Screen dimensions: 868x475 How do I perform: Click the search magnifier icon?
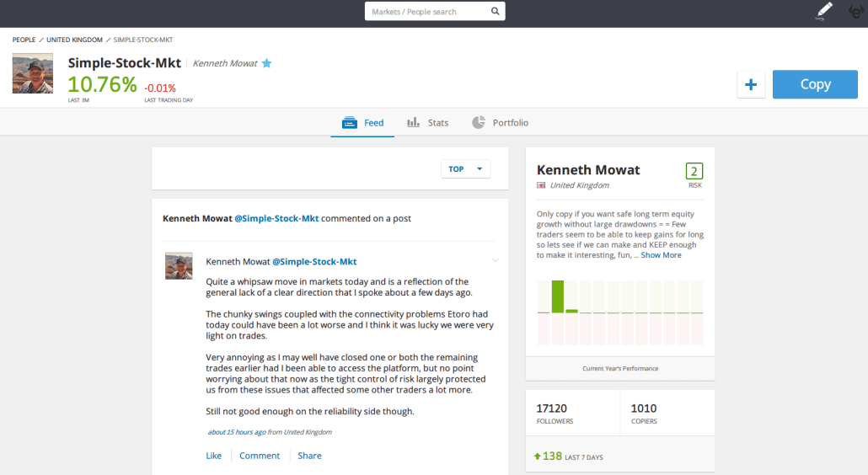pyautogui.click(x=495, y=11)
